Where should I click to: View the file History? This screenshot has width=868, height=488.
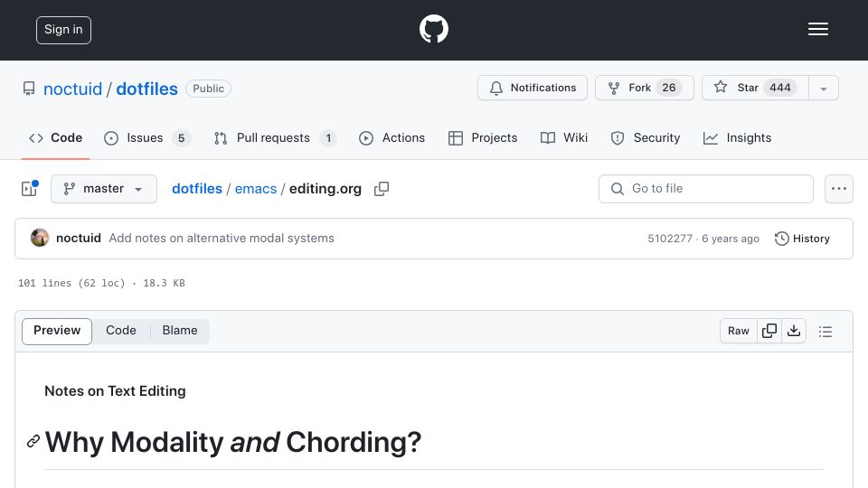(x=802, y=239)
